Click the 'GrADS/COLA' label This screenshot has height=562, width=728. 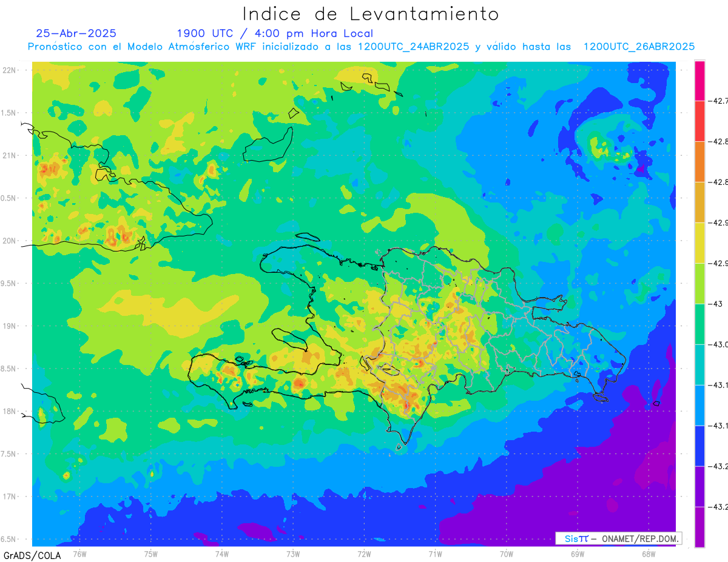[32, 555]
